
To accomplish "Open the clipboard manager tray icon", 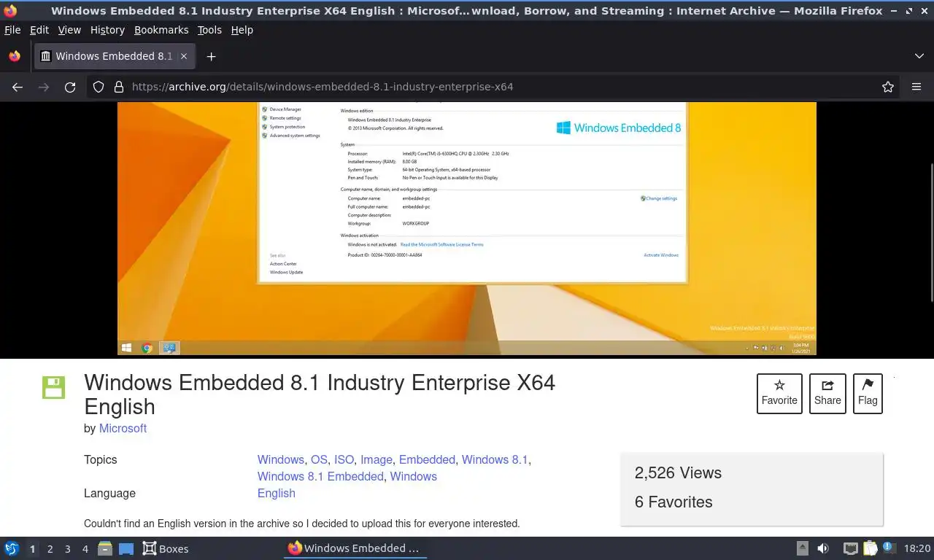I will [870, 548].
